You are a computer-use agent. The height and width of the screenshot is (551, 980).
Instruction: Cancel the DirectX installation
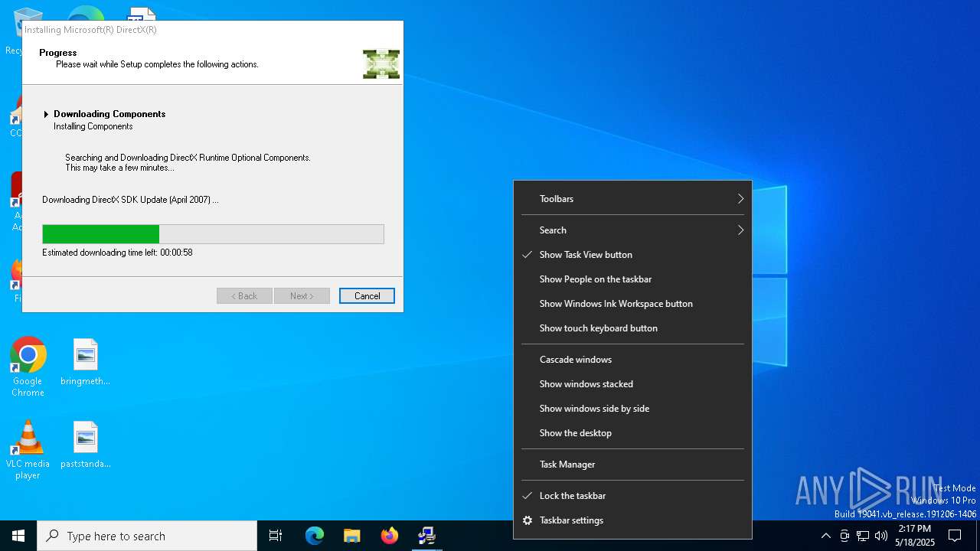point(367,296)
